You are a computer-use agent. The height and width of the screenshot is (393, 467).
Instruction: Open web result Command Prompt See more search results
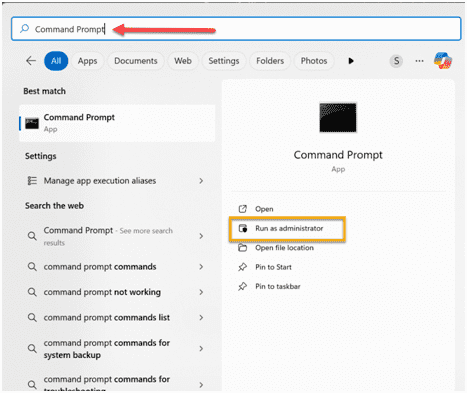[116, 236]
